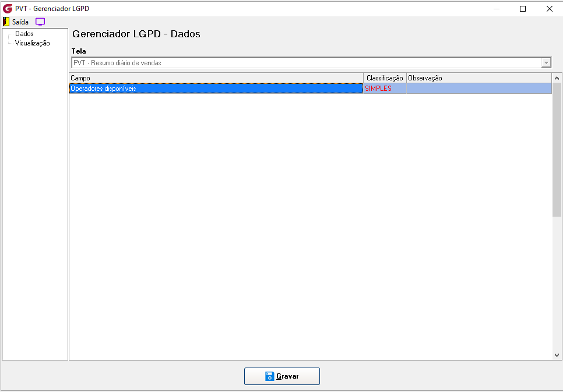Sort by the Campo column header
Image resolution: width=563 pixels, height=392 pixels.
(x=216, y=78)
